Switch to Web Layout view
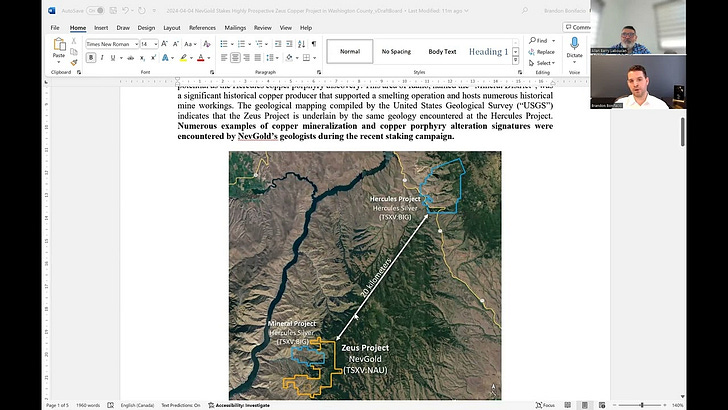This screenshot has height=410, width=728. (602, 405)
